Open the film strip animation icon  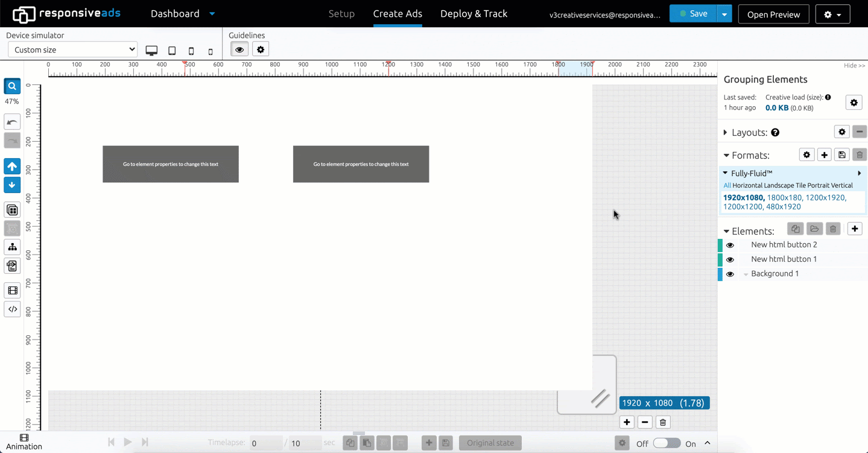[x=12, y=291]
